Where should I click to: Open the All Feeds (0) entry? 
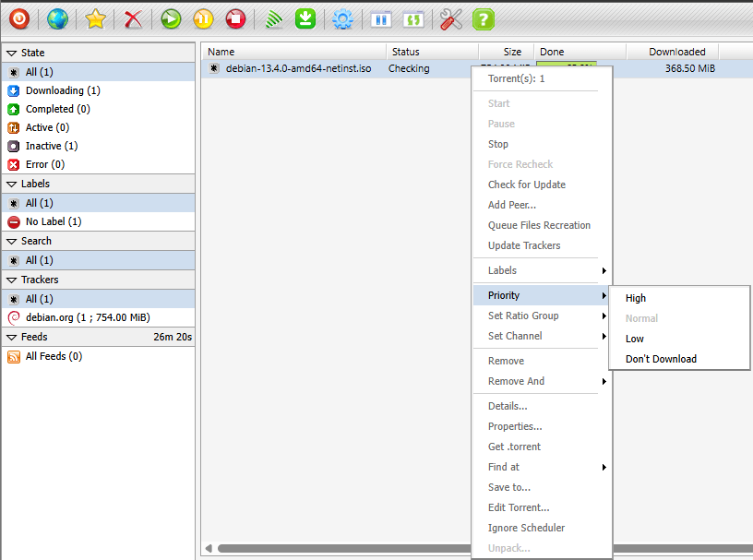99,356
